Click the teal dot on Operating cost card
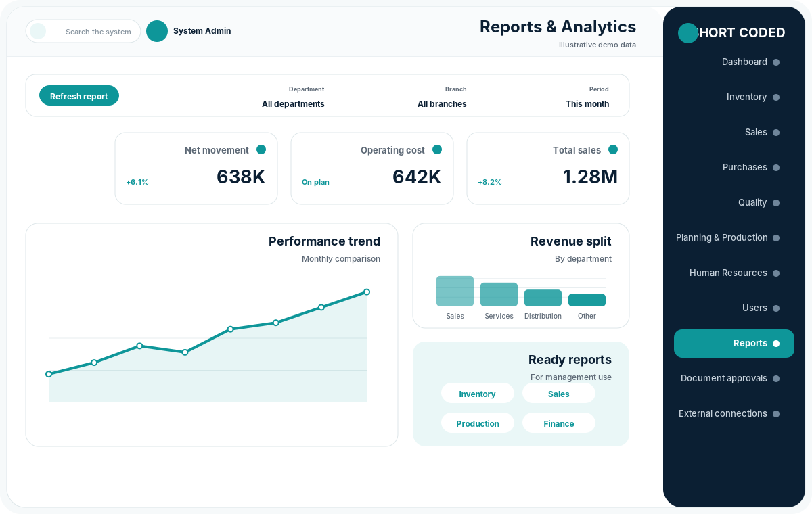The height and width of the screenshot is (514, 812). coord(437,149)
